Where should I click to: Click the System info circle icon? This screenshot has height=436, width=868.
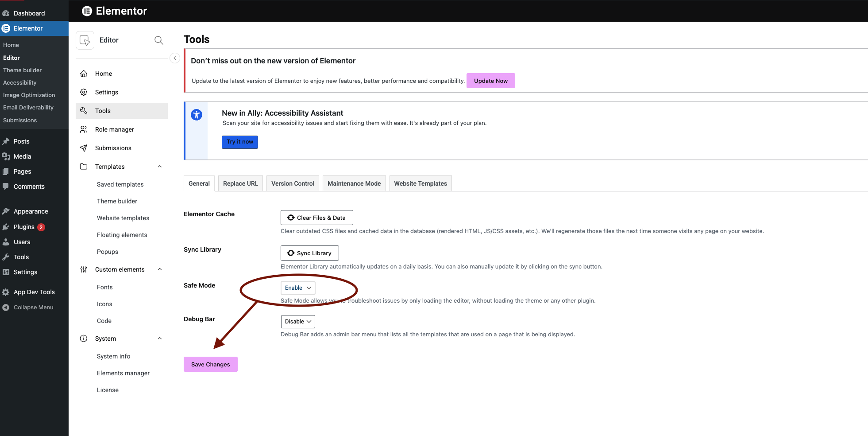[x=84, y=339]
